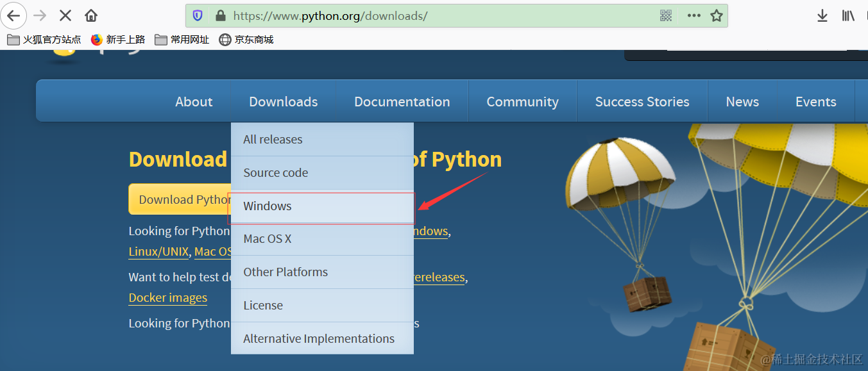Image resolution: width=868 pixels, height=371 pixels.
Task: Click the yellow Download Python button
Action: coord(180,199)
